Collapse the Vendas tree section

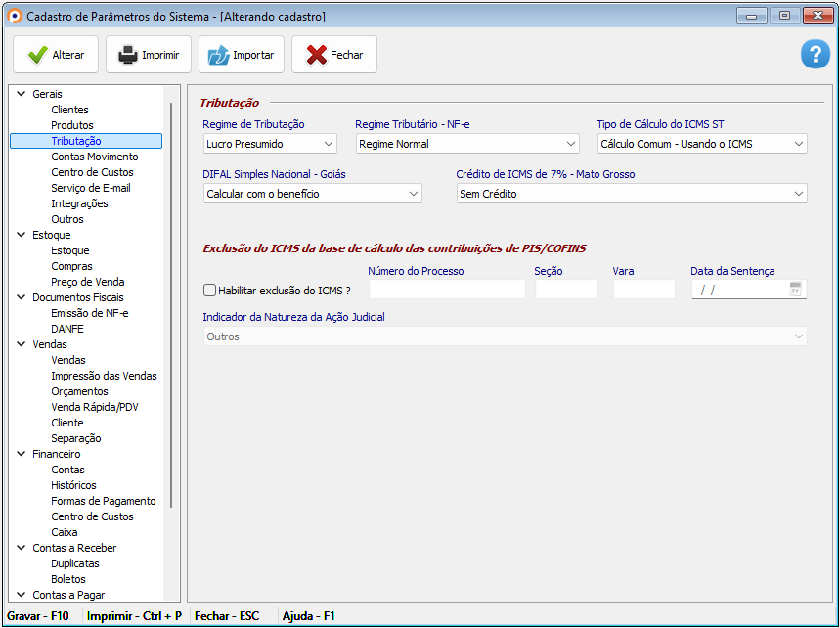[x=21, y=344]
